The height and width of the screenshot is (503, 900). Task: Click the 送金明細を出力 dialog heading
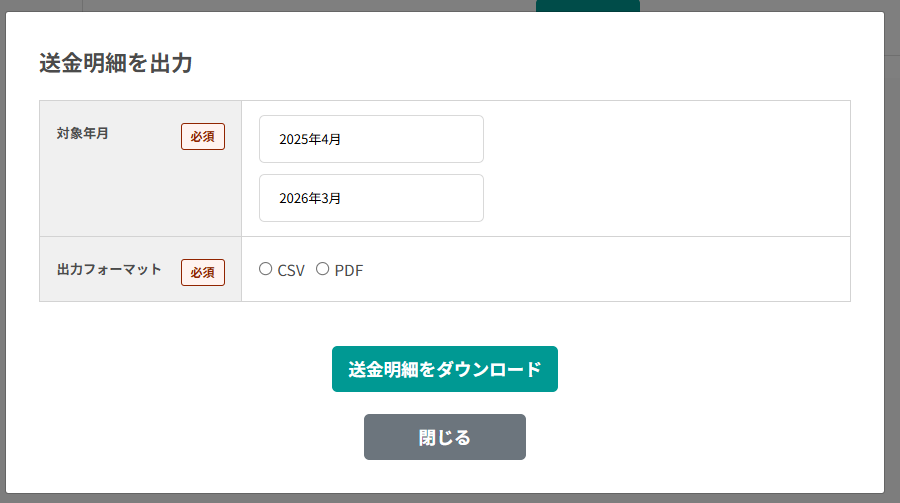click(x=115, y=63)
